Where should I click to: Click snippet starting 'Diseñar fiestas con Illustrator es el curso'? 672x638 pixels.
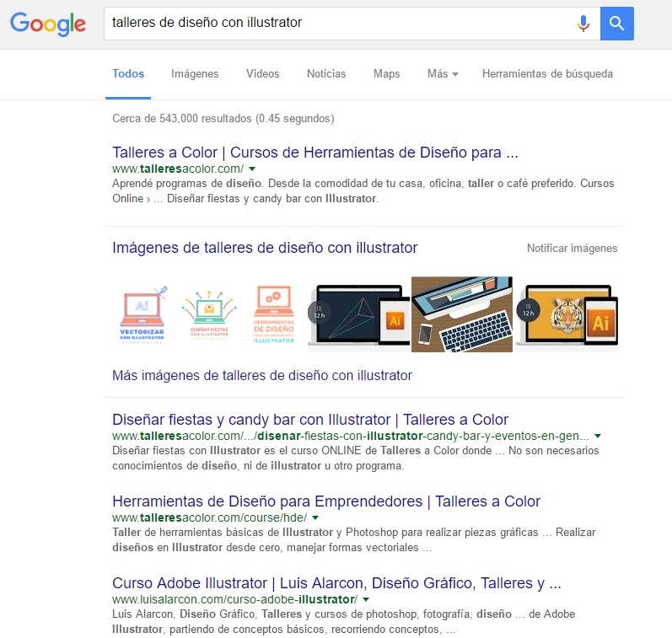point(356,458)
